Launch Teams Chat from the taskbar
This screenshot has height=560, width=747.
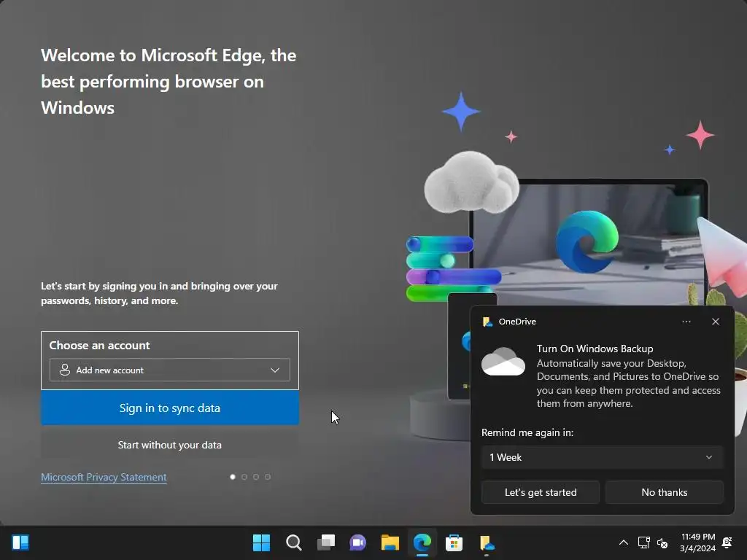[357, 542]
